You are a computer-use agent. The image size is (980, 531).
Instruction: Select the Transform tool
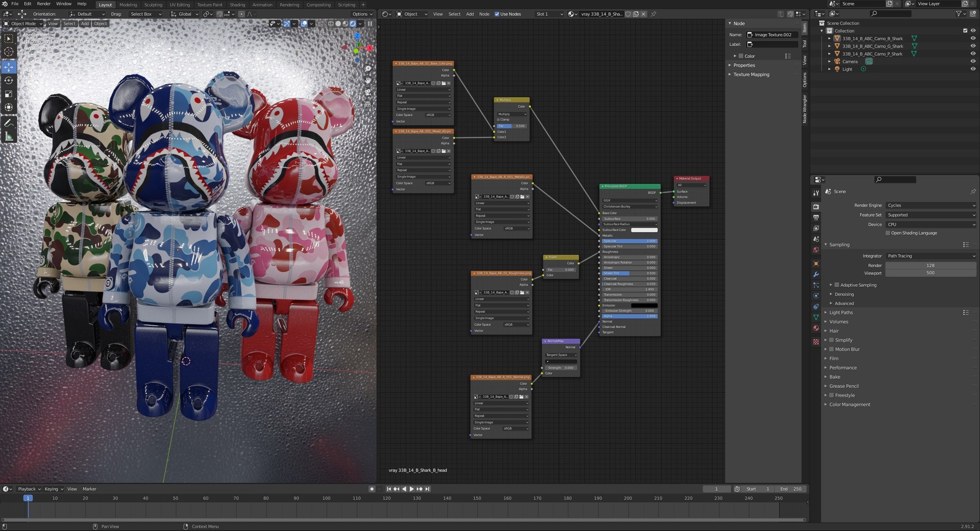pyautogui.click(x=9, y=107)
